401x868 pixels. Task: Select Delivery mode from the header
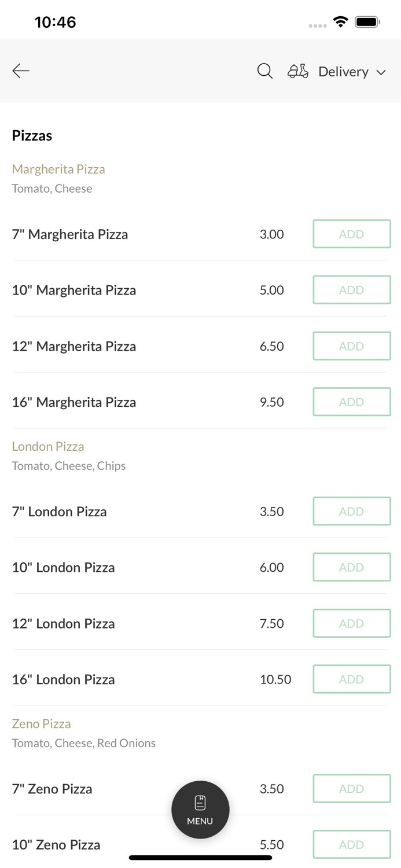(343, 72)
